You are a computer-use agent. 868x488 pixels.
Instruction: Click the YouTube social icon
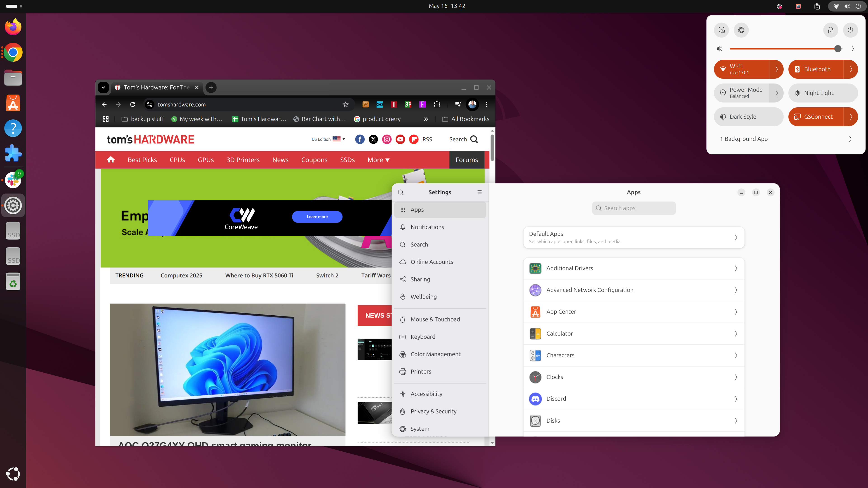pyautogui.click(x=400, y=139)
